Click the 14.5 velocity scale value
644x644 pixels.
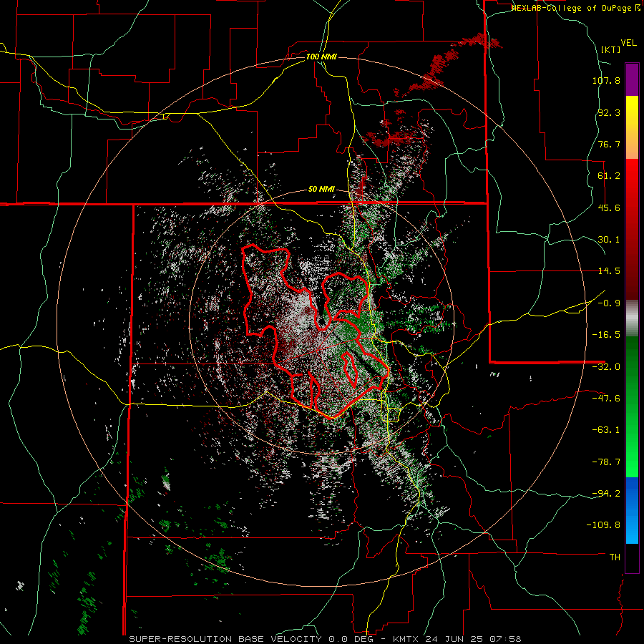609,271
